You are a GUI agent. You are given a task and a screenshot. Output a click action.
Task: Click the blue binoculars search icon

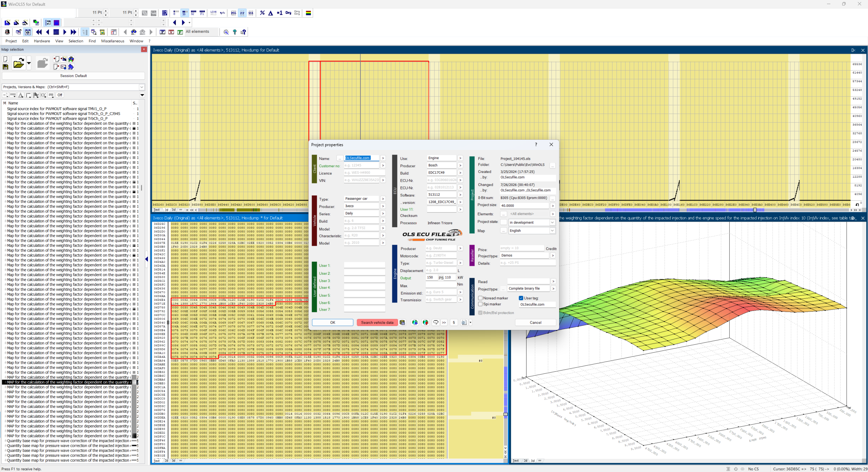[x=134, y=32]
